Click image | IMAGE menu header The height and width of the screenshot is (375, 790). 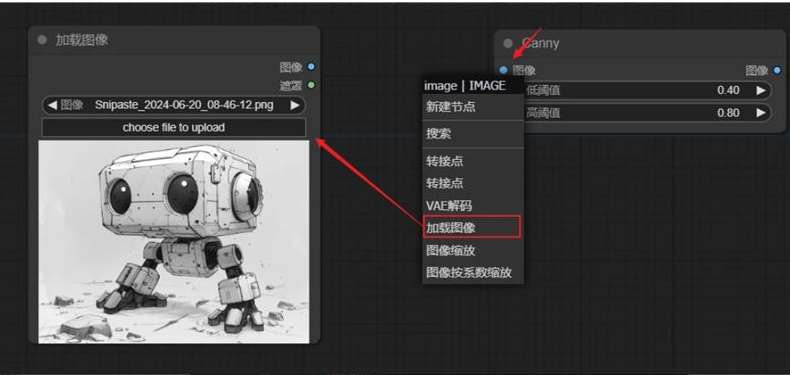(473, 86)
